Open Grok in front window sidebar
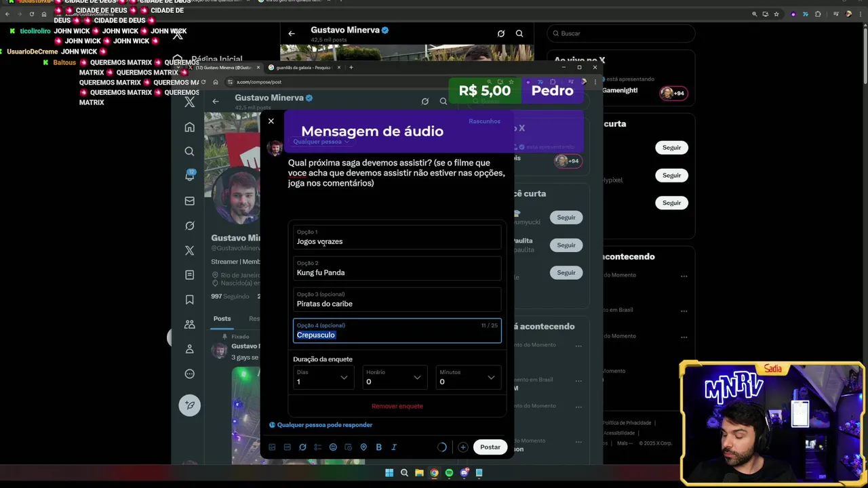The image size is (868, 488). coord(190,226)
